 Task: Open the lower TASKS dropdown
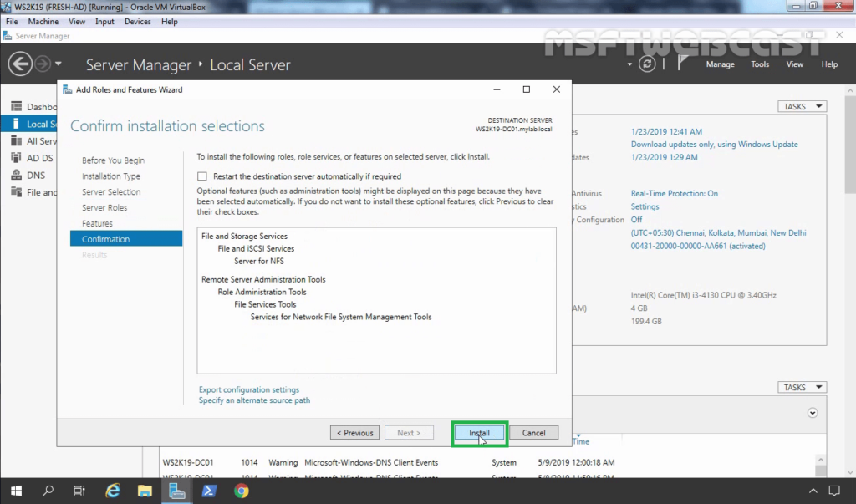click(802, 387)
